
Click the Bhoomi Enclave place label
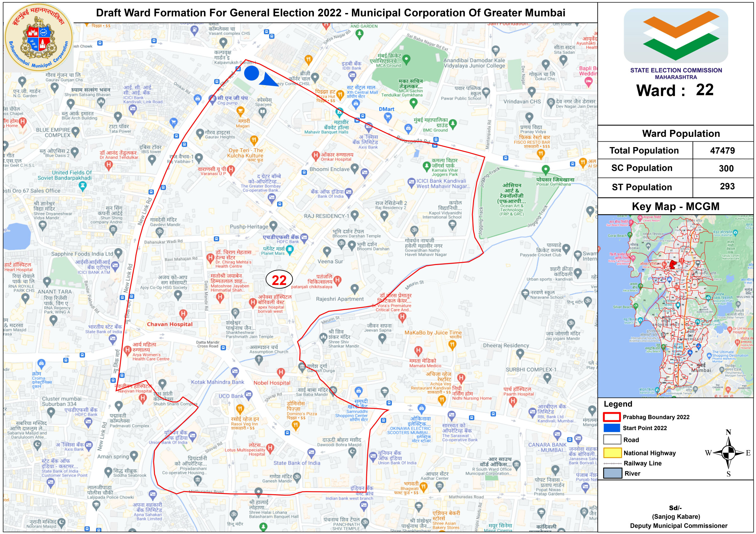329,169
